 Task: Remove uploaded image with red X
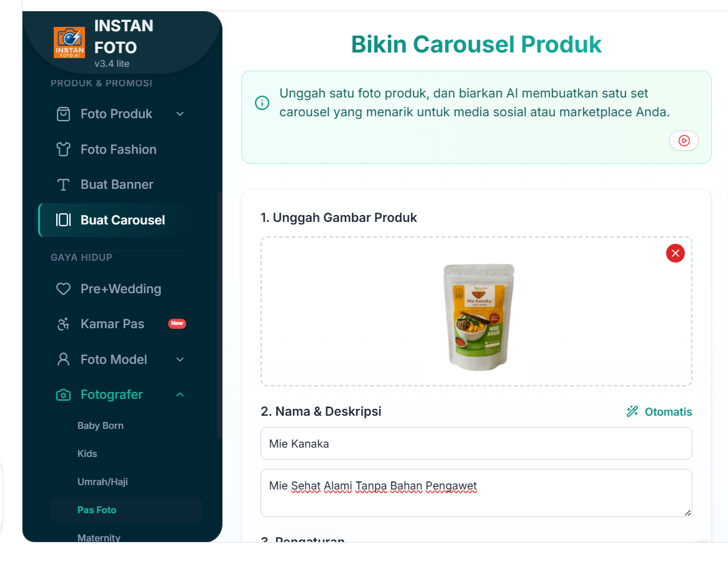click(x=675, y=253)
